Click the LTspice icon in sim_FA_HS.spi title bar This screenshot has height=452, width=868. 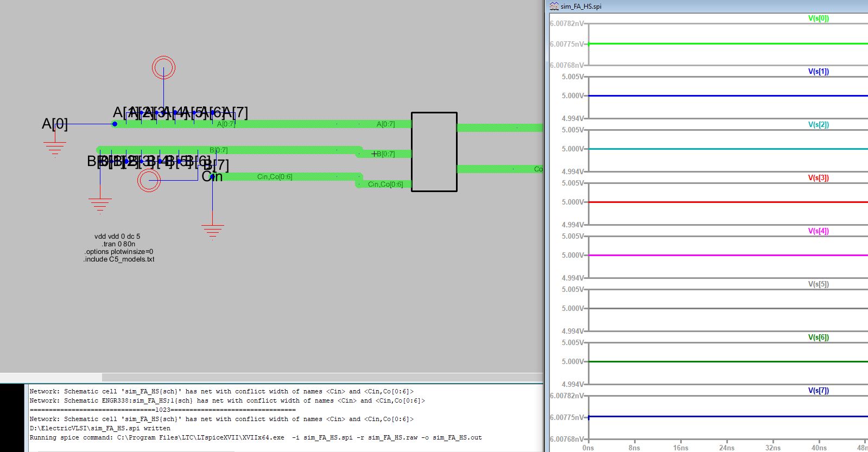554,7
